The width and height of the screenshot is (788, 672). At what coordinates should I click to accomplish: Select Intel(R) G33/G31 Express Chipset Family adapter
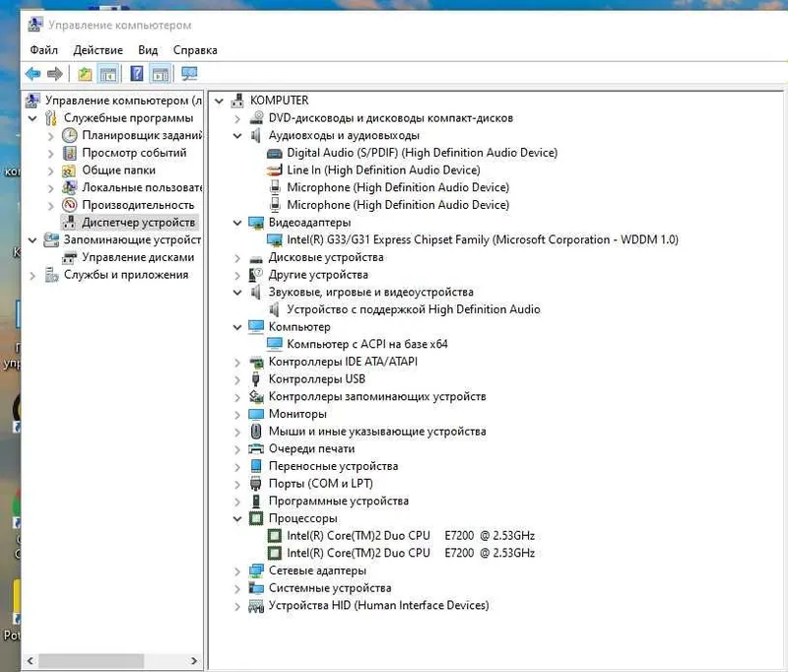[483, 239]
